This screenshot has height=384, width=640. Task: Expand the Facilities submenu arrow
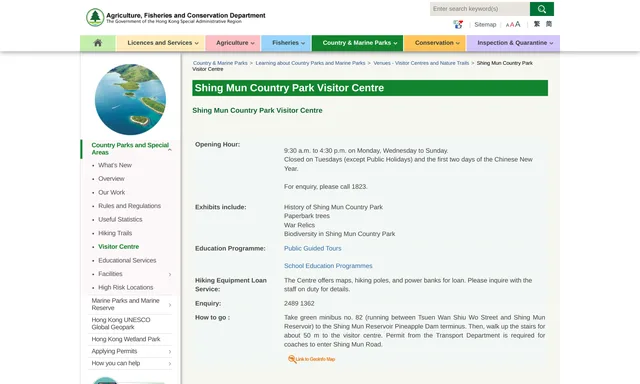click(170, 274)
